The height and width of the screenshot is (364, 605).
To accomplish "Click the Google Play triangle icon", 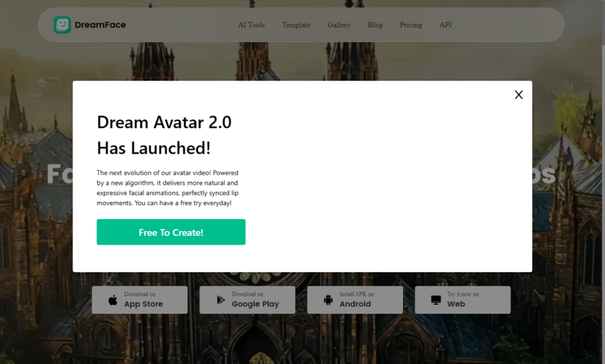I will [x=221, y=300].
